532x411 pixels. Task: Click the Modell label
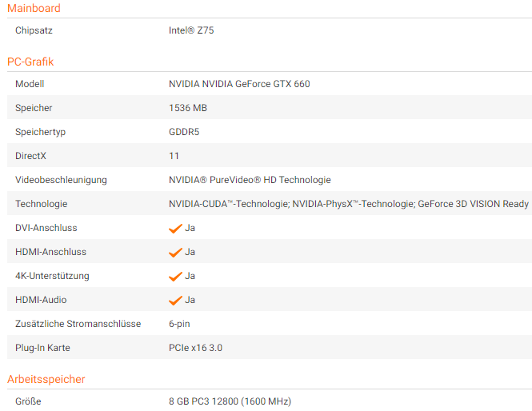click(30, 84)
